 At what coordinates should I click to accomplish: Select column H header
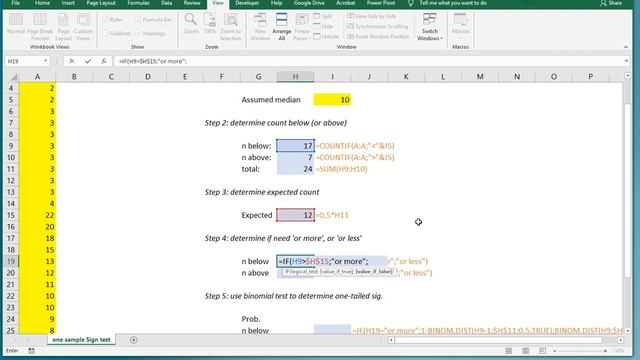(x=296, y=77)
